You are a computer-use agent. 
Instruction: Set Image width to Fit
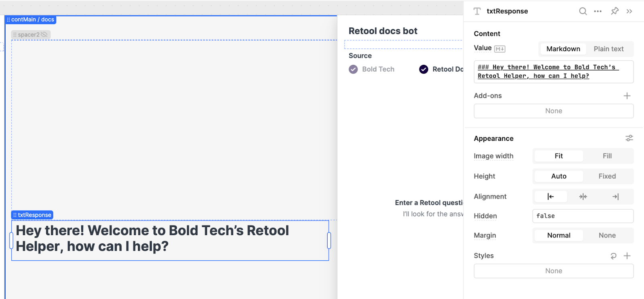pos(559,156)
